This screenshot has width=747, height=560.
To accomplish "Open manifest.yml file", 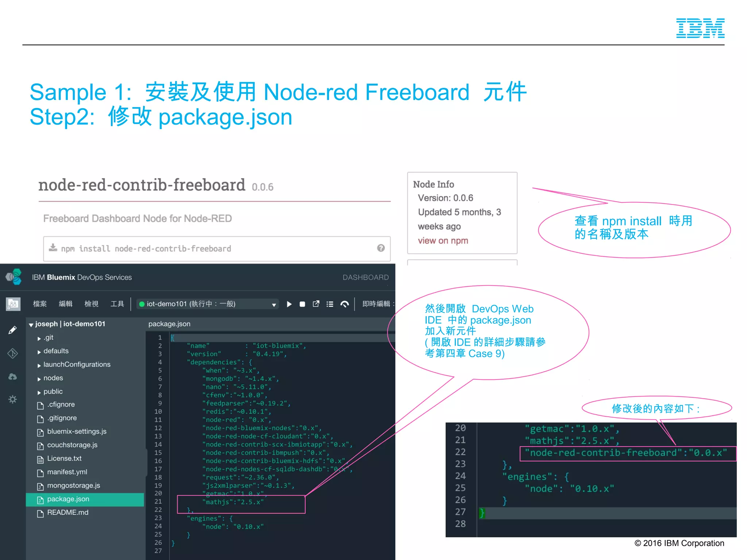I will tap(67, 472).
